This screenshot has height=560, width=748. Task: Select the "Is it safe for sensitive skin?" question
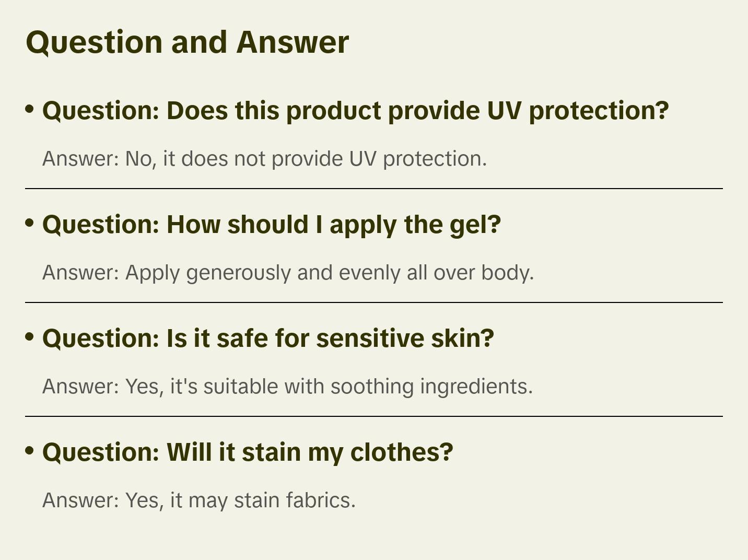tap(268, 339)
